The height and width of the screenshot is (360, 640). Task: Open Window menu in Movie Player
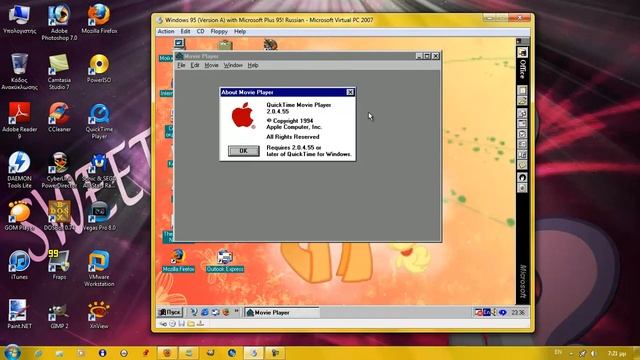click(x=233, y=65)
